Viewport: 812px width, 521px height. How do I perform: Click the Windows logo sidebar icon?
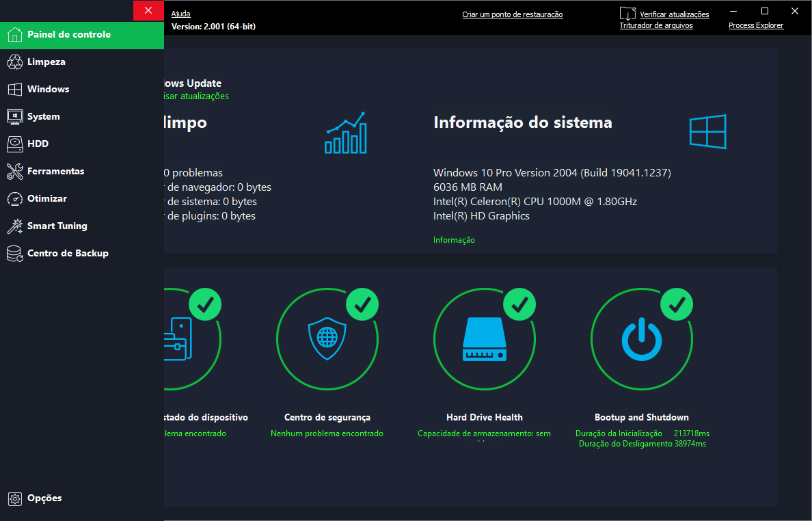click(14, 89)
